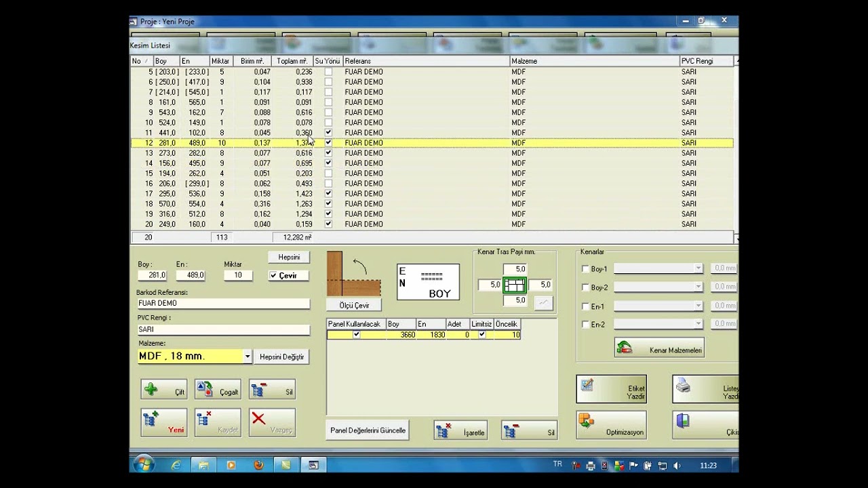Open the Boy-1 edge material dropdown

point(698,269)
